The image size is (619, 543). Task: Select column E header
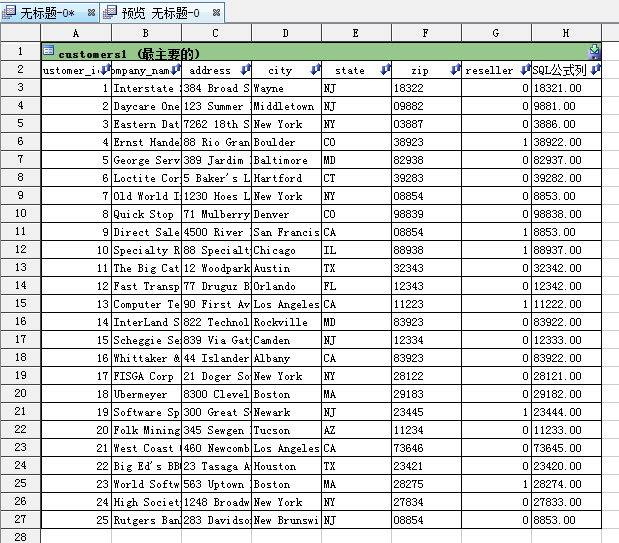(356, 33)
